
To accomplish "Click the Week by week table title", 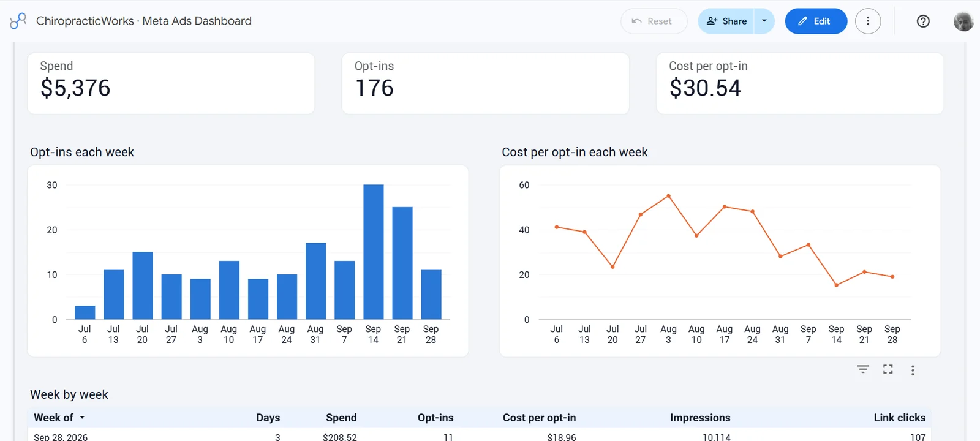I will coord(69,394).
